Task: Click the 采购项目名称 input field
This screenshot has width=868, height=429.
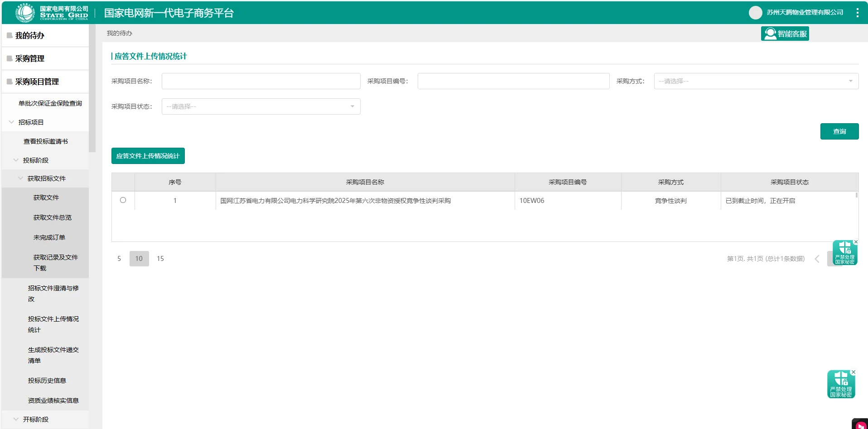Action: pos(260,81)
